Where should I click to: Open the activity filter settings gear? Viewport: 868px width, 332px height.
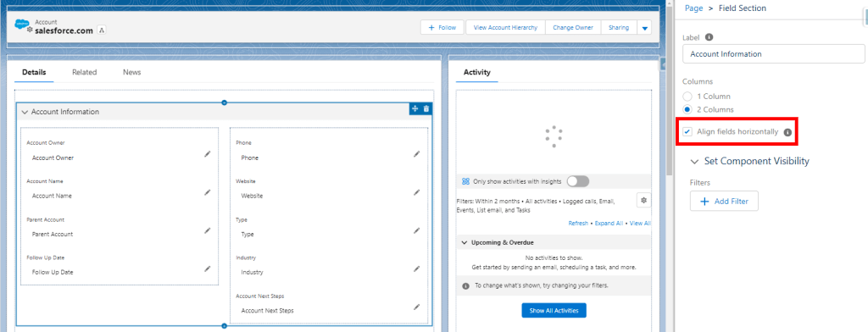pos(644,201)
